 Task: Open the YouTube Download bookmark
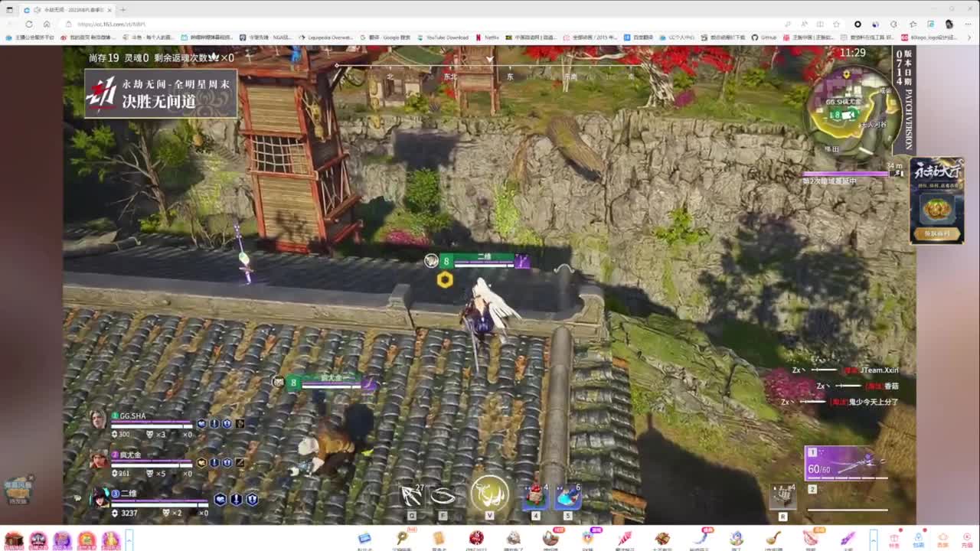443,37
